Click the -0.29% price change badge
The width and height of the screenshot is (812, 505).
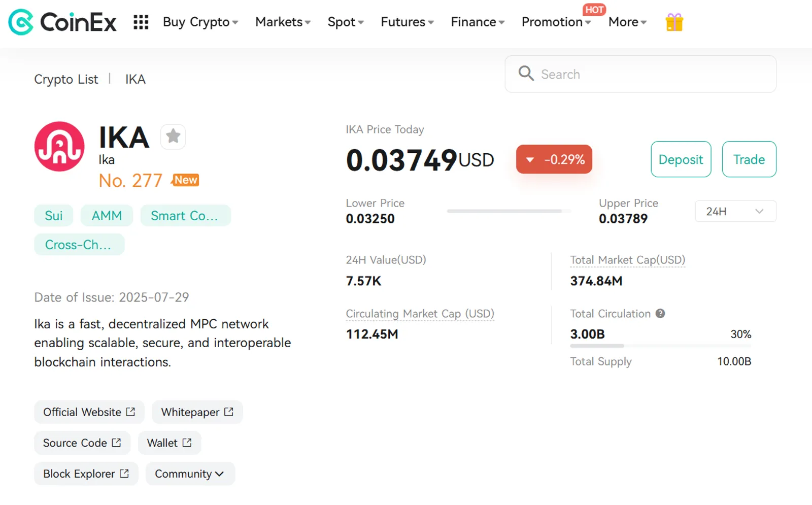[554, 159]
